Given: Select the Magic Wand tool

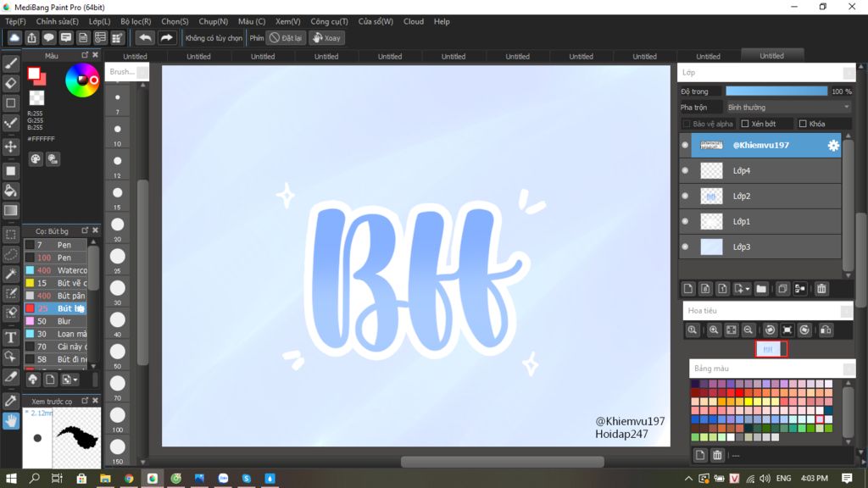Looking at the screenshot, I should click(10, 274).
